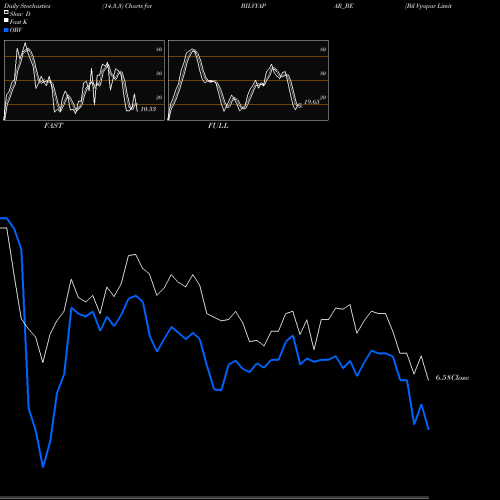Select the 'Fast K' legend label
This screenshot has height=500, width=500.
pyautogui.click(x=19, y=22)
